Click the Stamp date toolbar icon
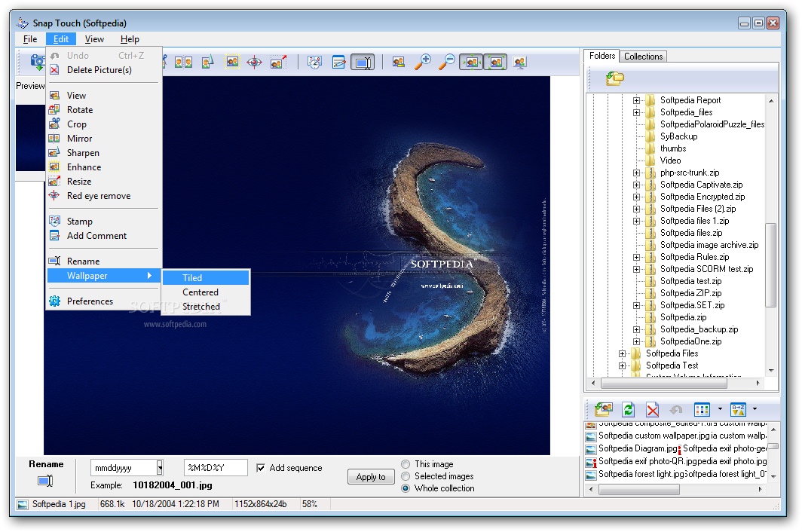Screen dimensions: 802x532 [x=314, y=63]
